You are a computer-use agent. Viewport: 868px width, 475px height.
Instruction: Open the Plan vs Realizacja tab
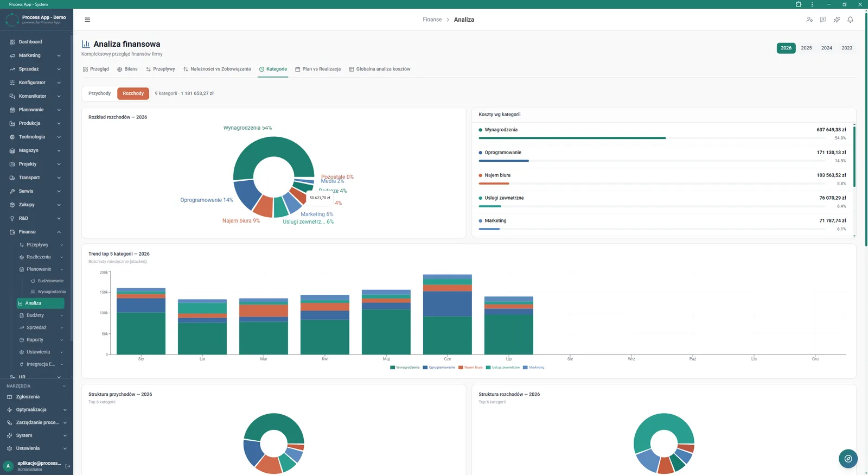(x=318, y=69)
